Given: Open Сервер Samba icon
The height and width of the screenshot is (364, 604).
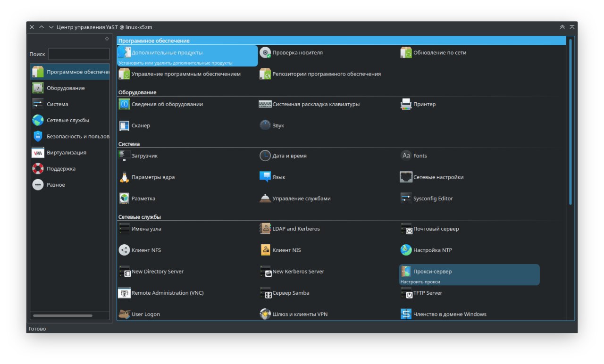Looking at the screenshot, I should click(265, 293).
